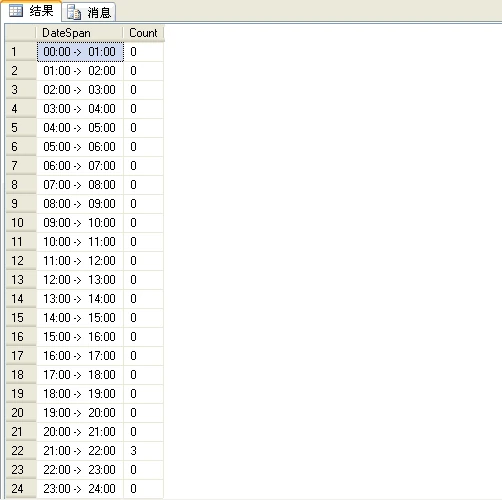The width and height of the screenshot is (502, 500).
Task: Click the 23:00 -> 24:00 cell
Action: pyautogui.click(x=80, y=489)
